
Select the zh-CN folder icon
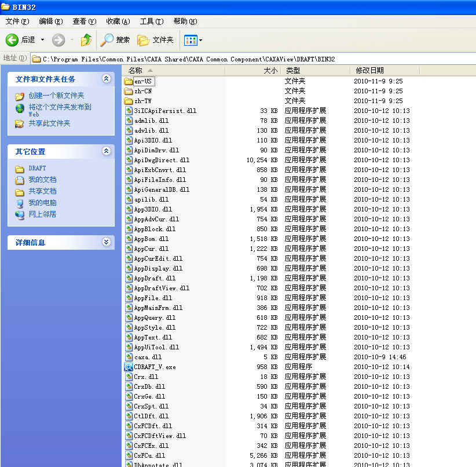[129, 91]
